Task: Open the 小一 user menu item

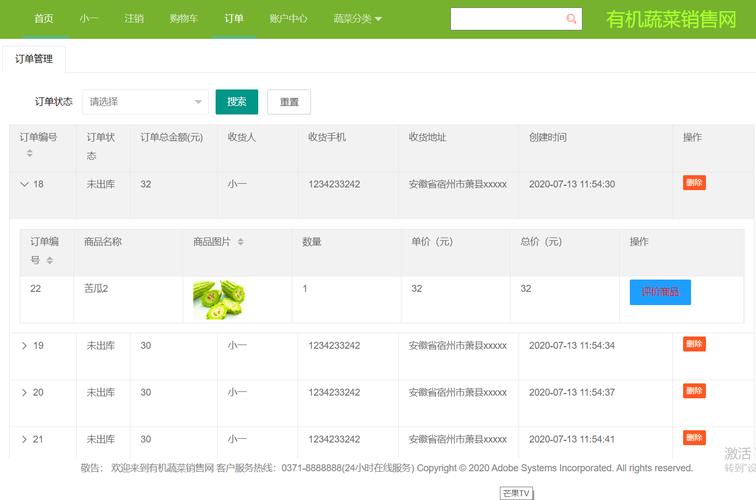Action: coord(89,19)
